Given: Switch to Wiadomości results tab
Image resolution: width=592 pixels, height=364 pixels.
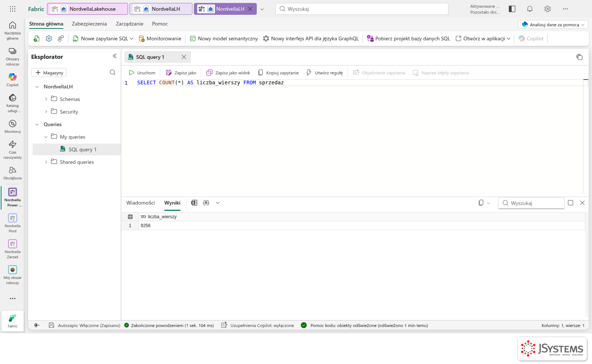Looking at the screenshot, I should (141, 203).
